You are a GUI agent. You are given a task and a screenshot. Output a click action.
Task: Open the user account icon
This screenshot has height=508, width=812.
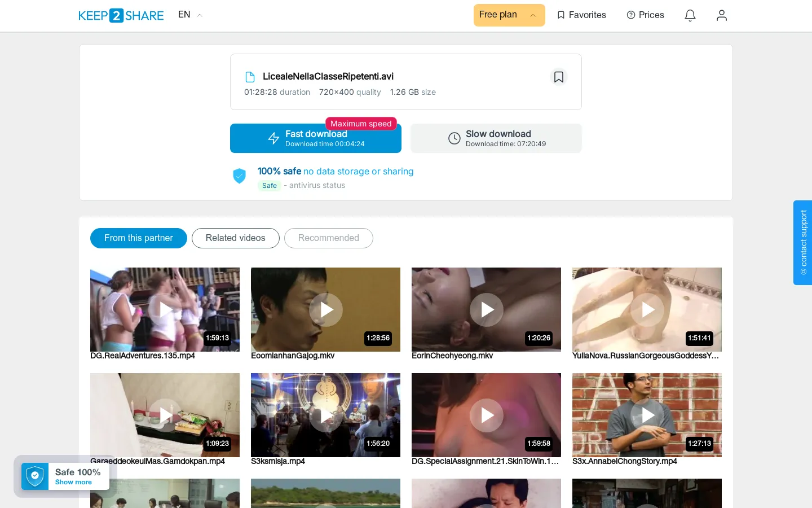click(x=722, y=15)
